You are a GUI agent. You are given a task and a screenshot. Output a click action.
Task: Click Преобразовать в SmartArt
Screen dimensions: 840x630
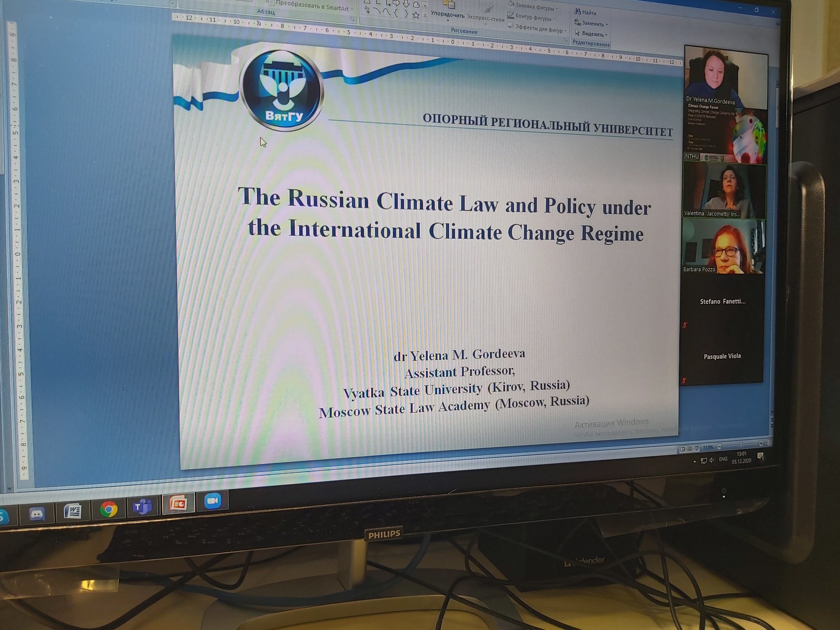[x=311, y=6]
